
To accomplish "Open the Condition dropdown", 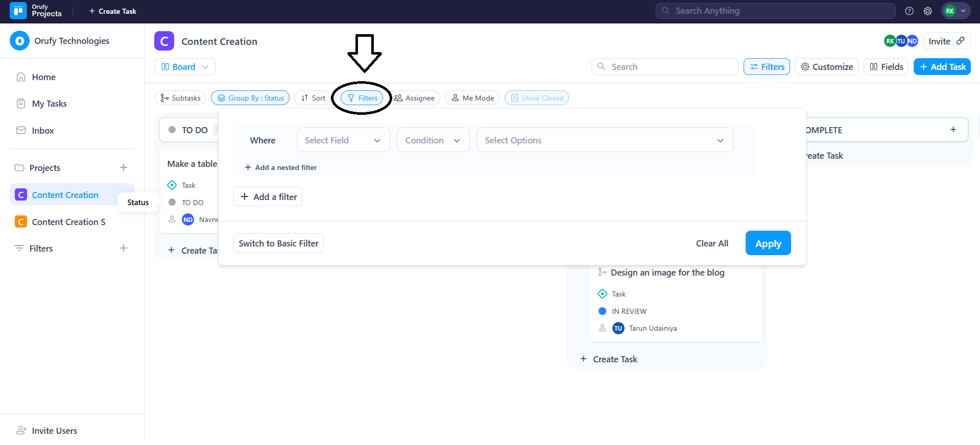I will click(x=433, y=140).
